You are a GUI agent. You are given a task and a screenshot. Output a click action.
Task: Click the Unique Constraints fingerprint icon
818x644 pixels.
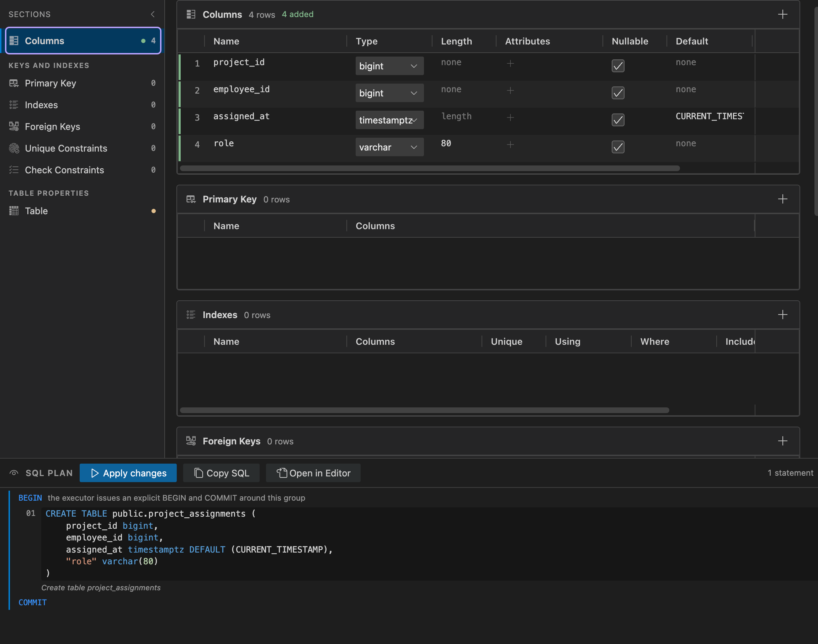14,148
